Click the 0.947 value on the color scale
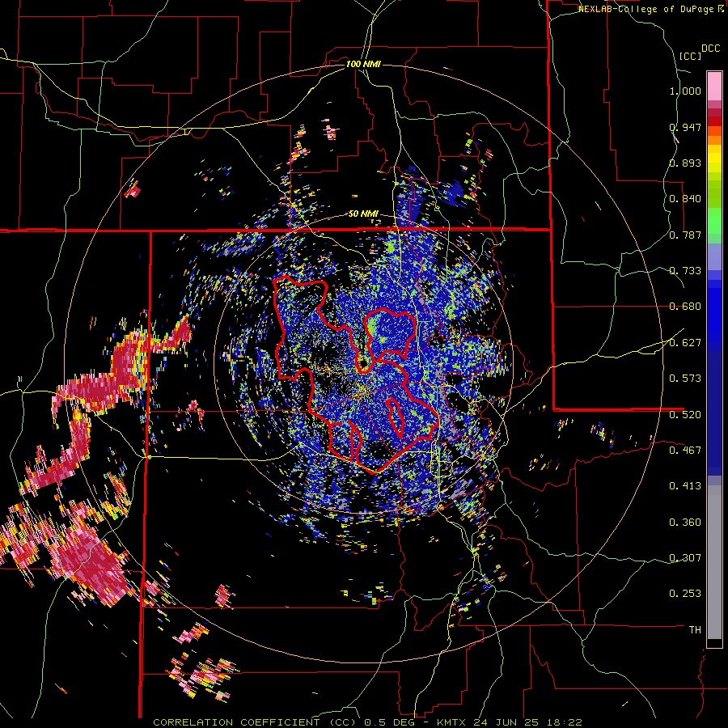728x728 pixels. (685, 127)
